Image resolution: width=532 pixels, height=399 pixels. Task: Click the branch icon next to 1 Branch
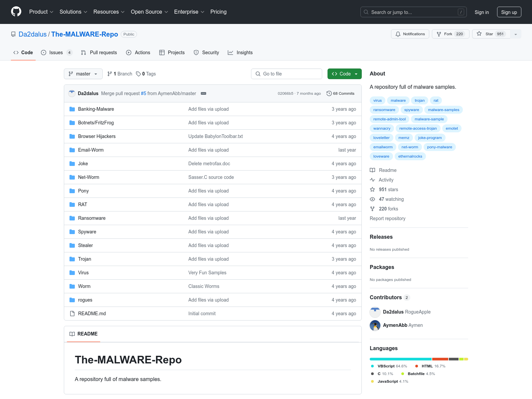click(110, 74)
